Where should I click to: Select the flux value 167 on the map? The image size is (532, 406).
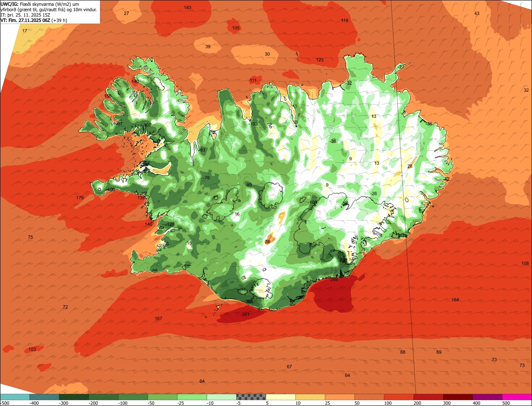[x=158, y=318]
